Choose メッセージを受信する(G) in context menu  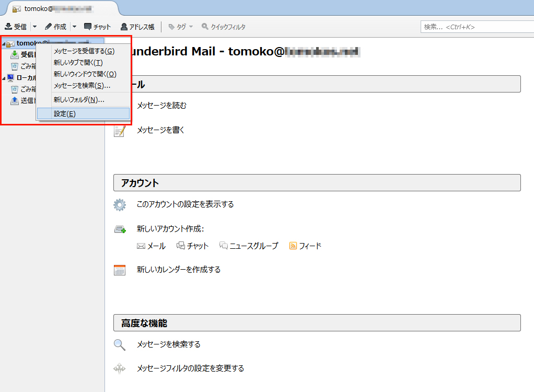coord(84,51)
